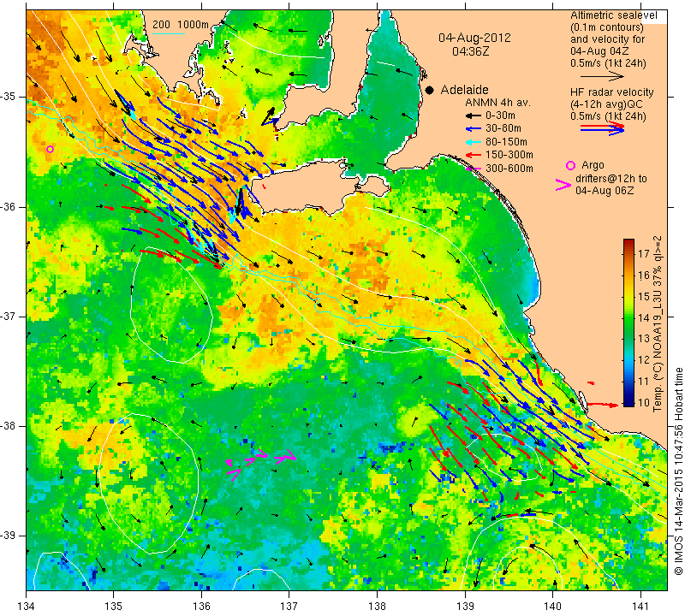Screen dimensions: 685x616
Task: Click the black altimetric velocity scale arrow
Action: point(602,76)
